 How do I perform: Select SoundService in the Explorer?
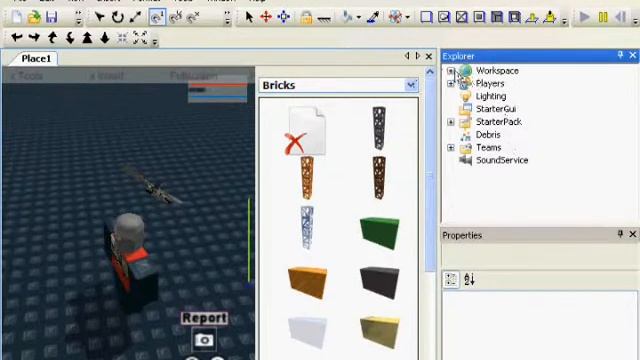[x=502, y=160]
